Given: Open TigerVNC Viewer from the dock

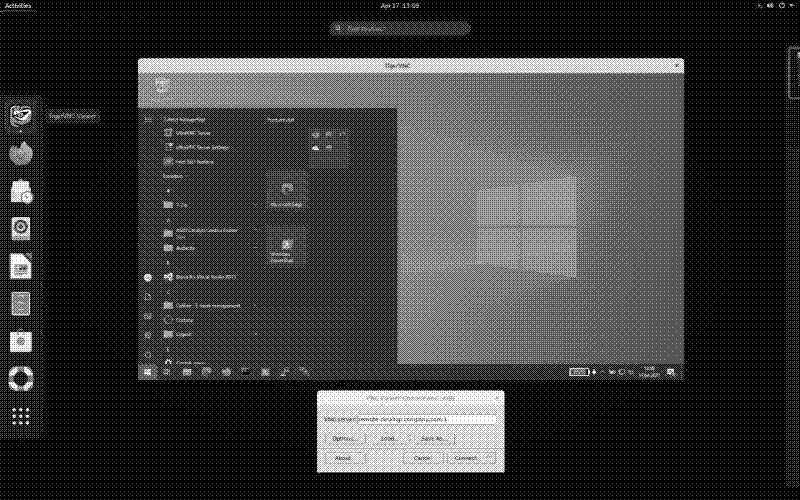Looking at the screenshot, I should 21,116.
